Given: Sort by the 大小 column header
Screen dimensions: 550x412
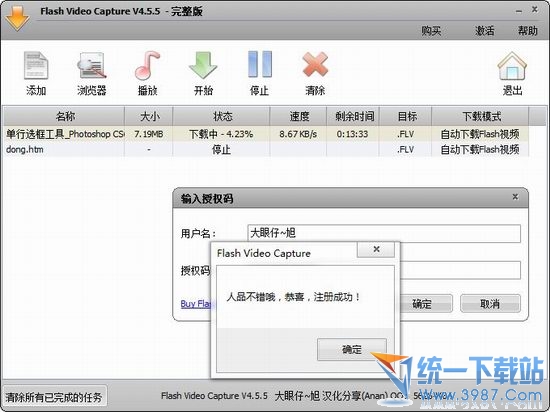Looking at the screenshot, I should pyautogui.click(x=149, y=116).
